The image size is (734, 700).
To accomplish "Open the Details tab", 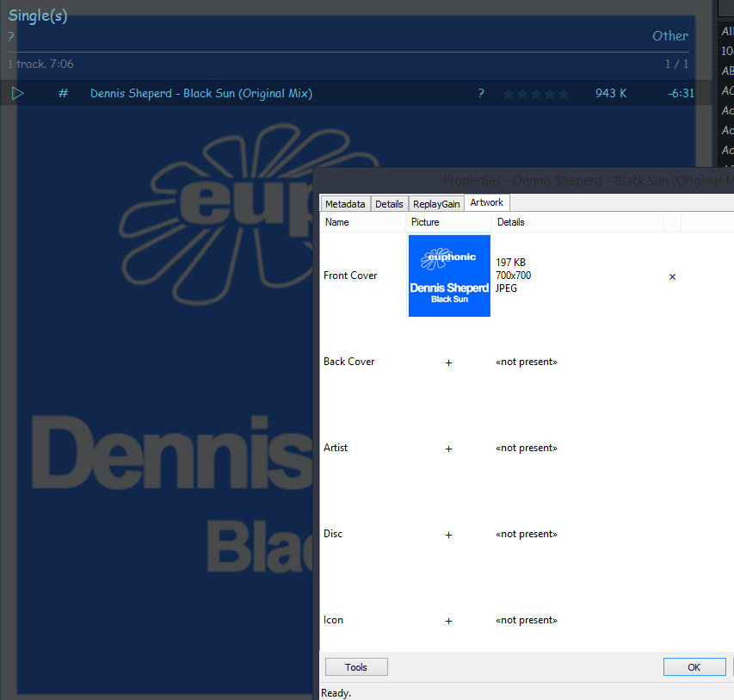I will click(389, 204).
